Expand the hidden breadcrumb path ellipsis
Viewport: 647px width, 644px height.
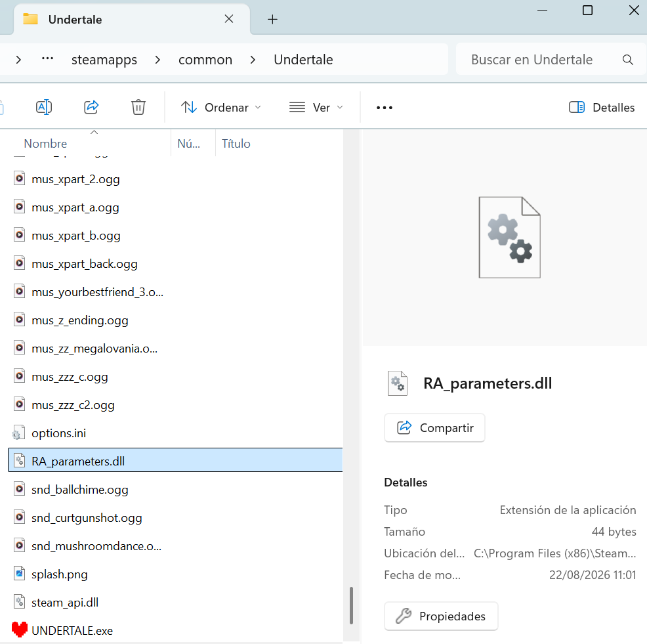pyautogui.click(x=47, y=58)
